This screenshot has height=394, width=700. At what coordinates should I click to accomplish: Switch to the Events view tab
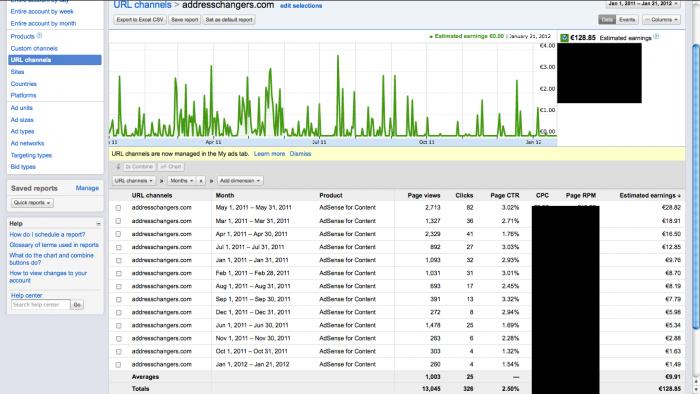click(627, 20)
